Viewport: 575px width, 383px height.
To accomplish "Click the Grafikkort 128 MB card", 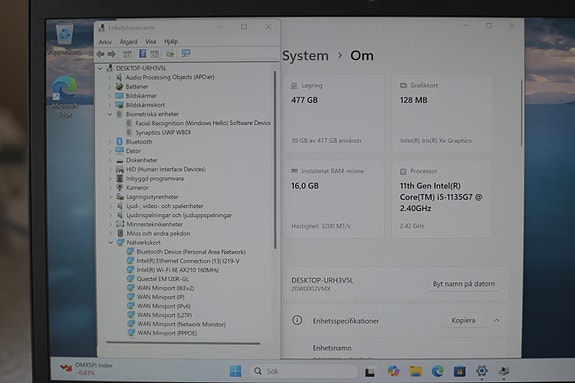I will tap(442, 114).
